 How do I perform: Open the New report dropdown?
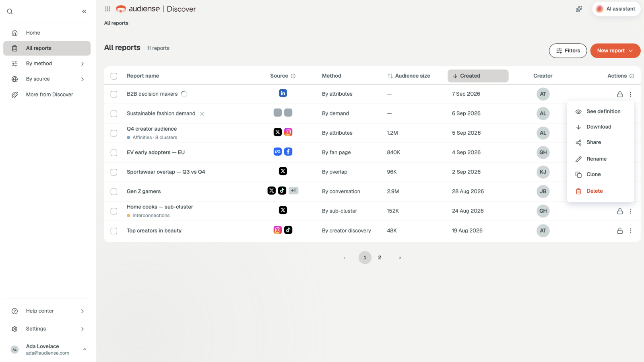[615, 51]
